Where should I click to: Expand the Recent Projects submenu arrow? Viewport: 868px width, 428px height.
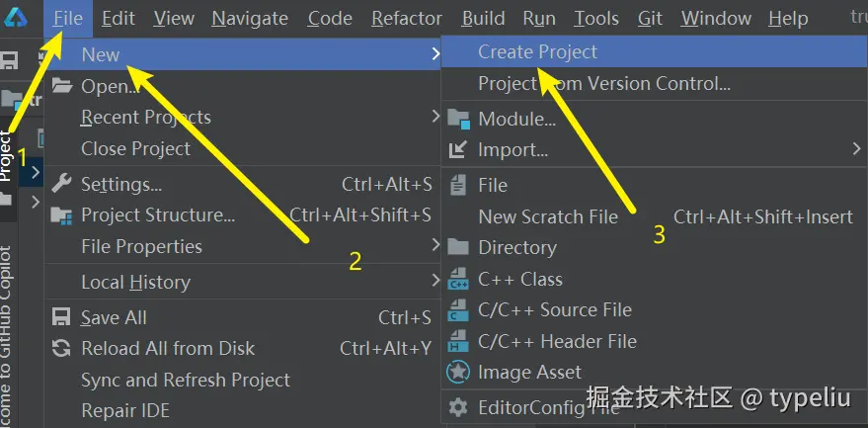(435, 117)
